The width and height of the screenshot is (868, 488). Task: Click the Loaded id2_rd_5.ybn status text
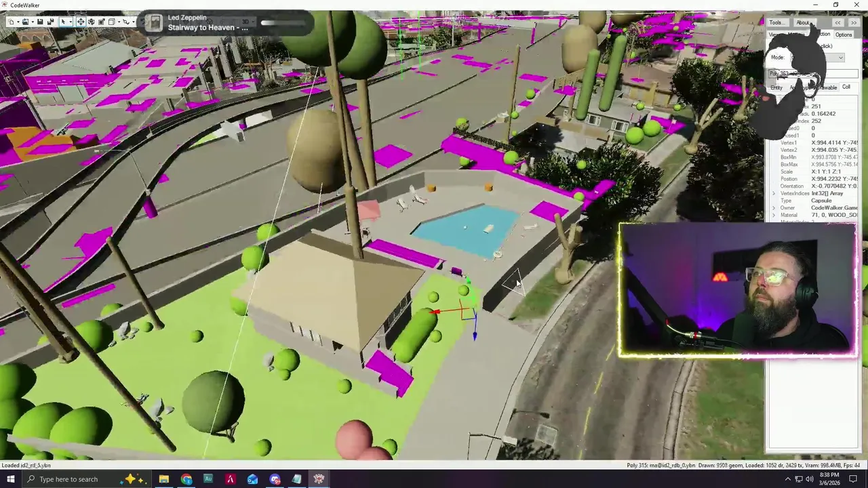point(26,465)
